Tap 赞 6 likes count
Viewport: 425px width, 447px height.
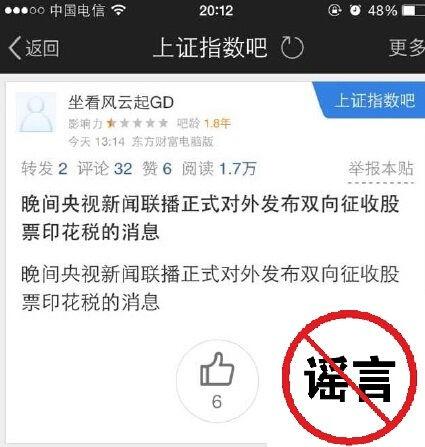[157, 168]
